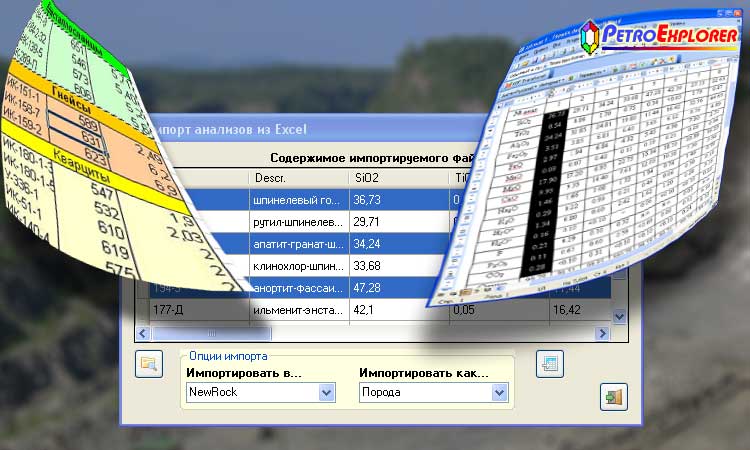Click the vertical scrollbar down arrow
Viewport: 750px width, 450px height.
619,316
